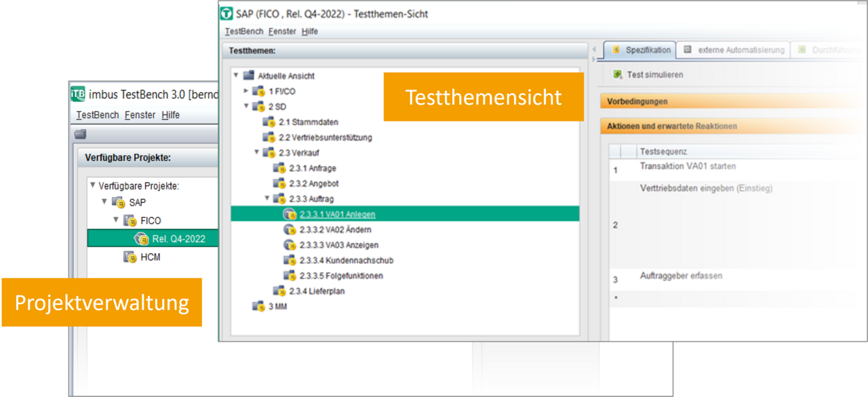Viewport: 868px width, 397px height.
Task: Click the Test simulieren button
Action: (x=648, y=75)
